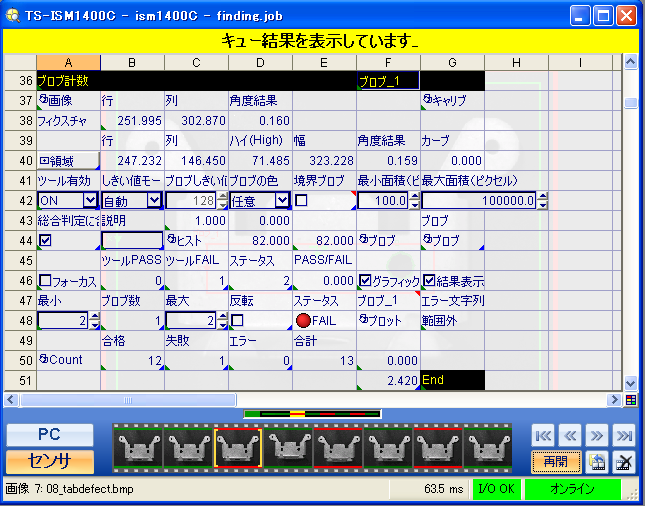Click the clear images icon with X

[x=623, y=461]
